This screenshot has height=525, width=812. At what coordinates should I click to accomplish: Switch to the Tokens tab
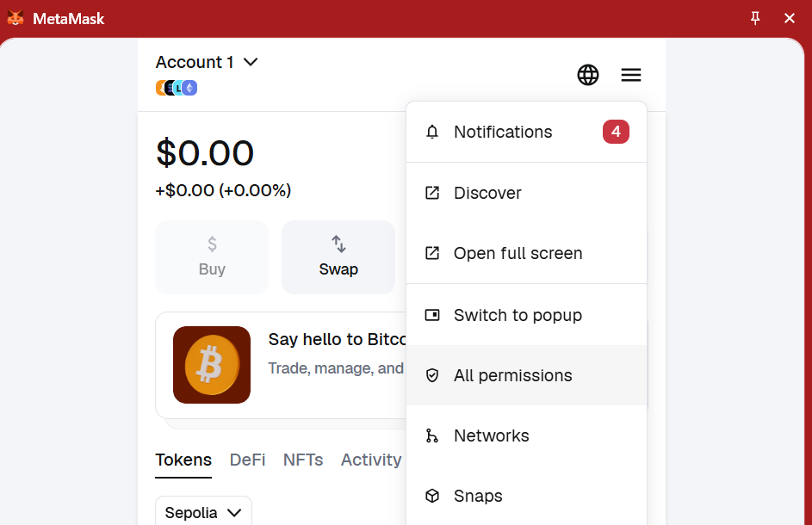tap(183, 460)
